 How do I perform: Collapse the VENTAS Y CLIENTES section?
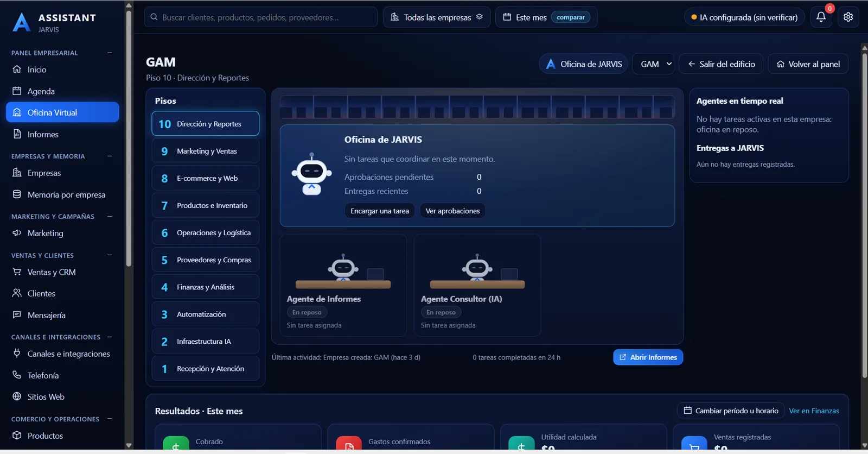pos(110,255)
